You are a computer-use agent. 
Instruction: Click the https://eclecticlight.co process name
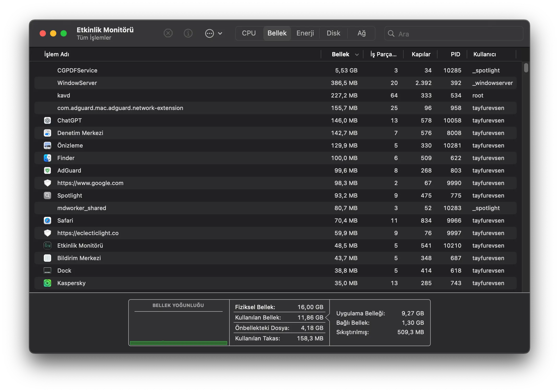pos(88,233)
